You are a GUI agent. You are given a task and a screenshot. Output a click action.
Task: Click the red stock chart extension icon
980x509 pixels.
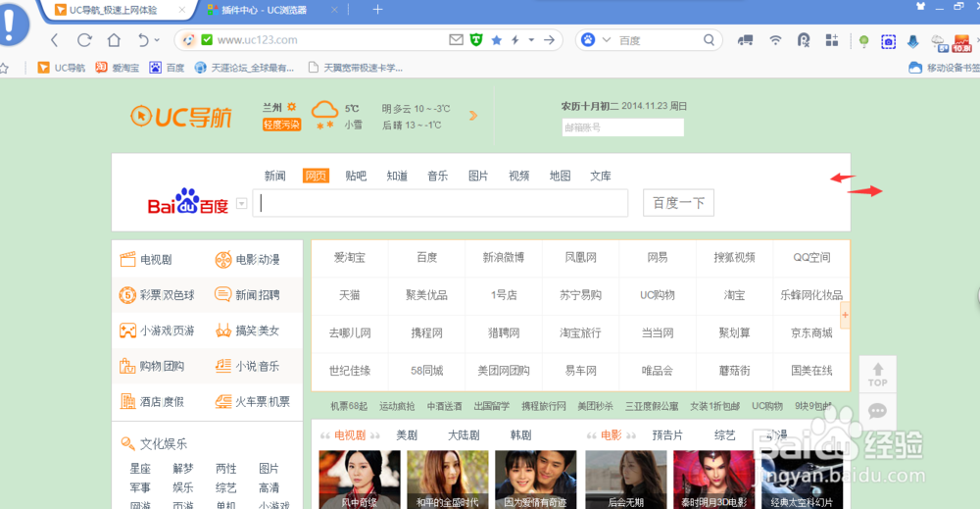962,43
